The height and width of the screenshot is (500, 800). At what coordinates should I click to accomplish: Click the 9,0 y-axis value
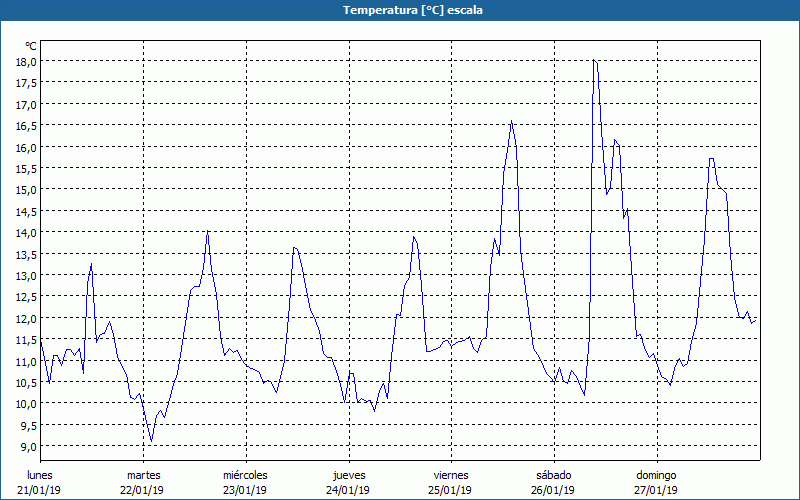tap(29, 446)
